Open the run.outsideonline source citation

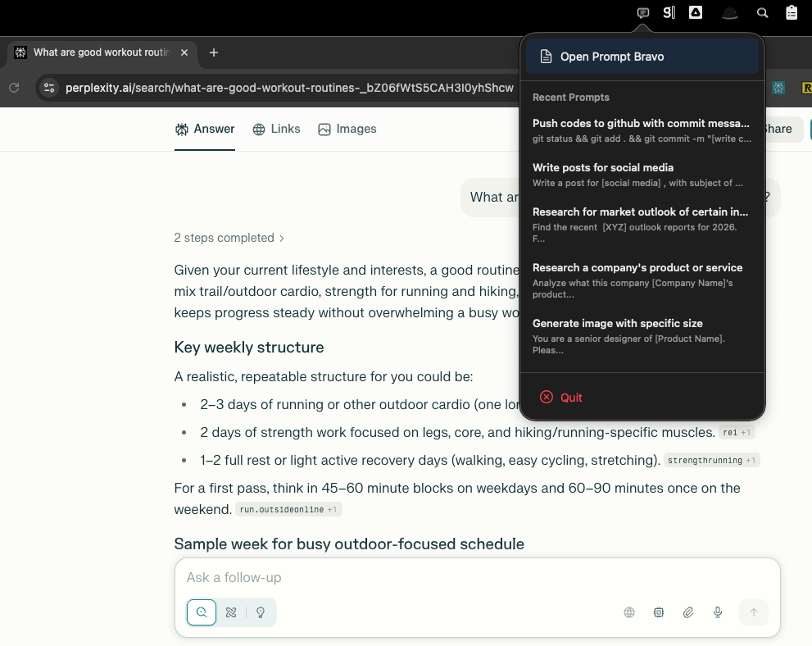pos(288,510)
